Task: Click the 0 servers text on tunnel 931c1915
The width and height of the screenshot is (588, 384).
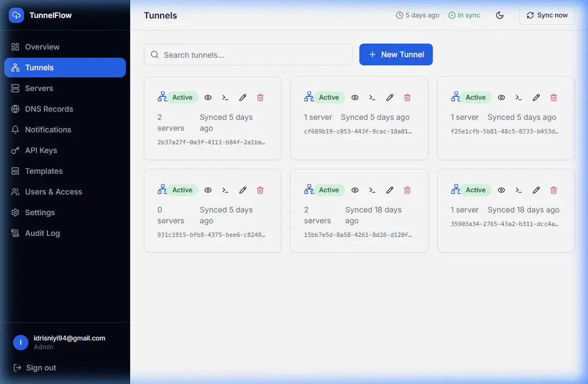Action: point(170,215)
